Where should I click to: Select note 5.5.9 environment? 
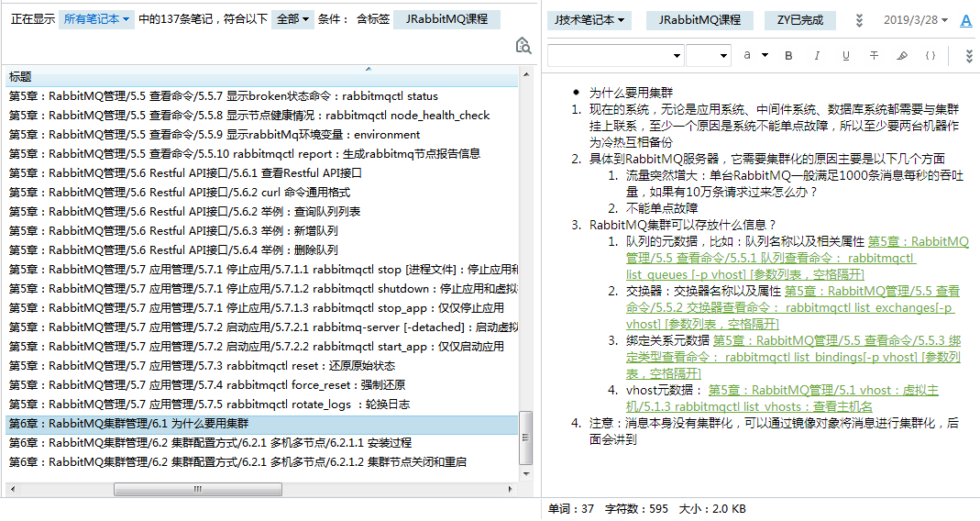(262, 135)
